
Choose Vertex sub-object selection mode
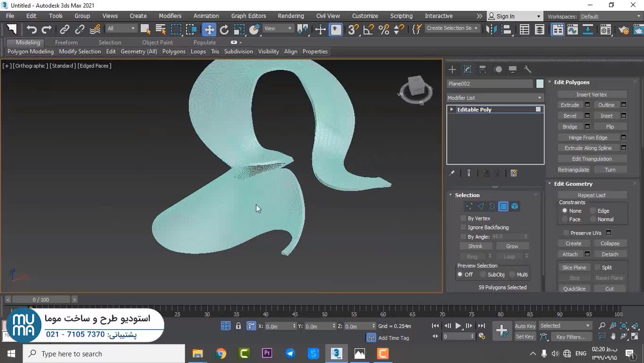(469, 207)
